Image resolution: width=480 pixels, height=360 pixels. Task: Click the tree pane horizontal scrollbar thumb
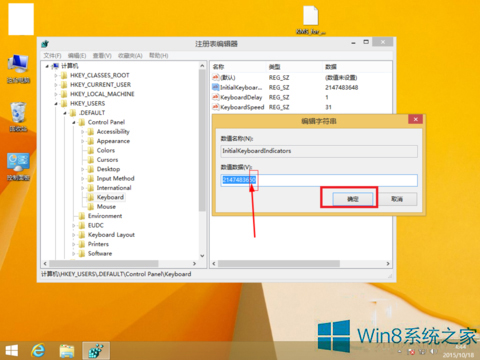(103, 264)
